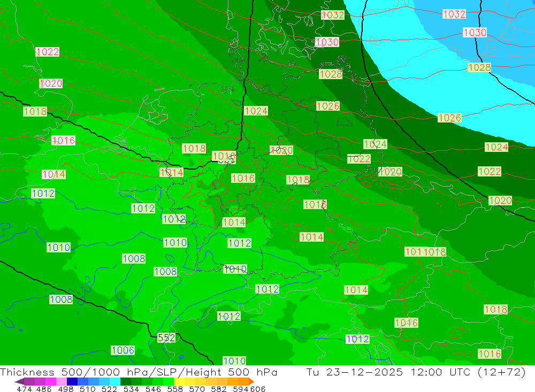
Task: Click legend value 558
Action: coord(175,389)
